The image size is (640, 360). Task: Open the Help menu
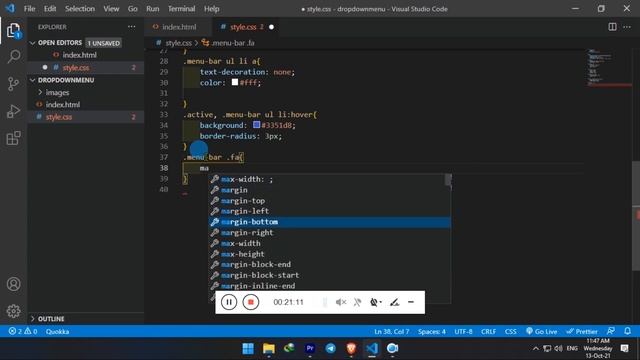[211, 9]
